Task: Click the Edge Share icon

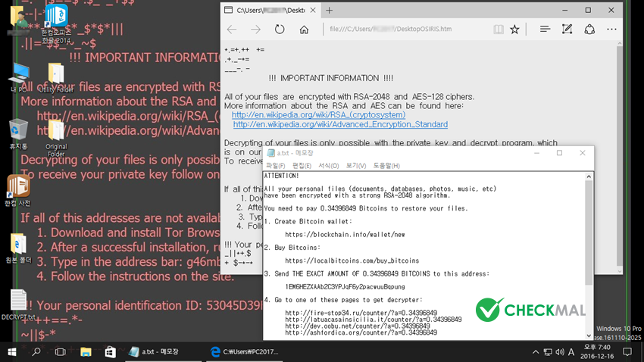Action: 590,30
